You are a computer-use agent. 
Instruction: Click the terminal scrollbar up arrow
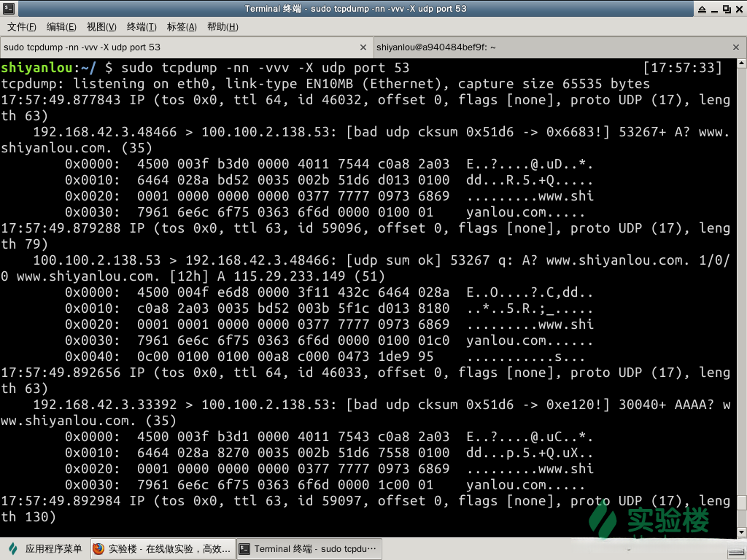tap(741, 63)
